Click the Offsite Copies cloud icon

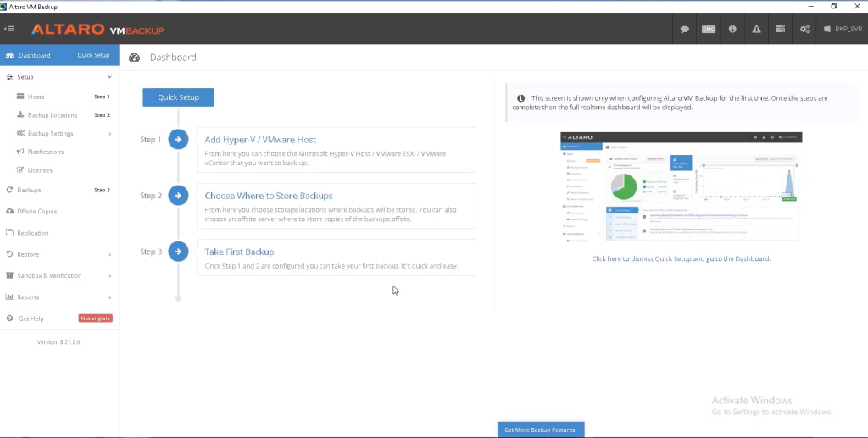9,211
